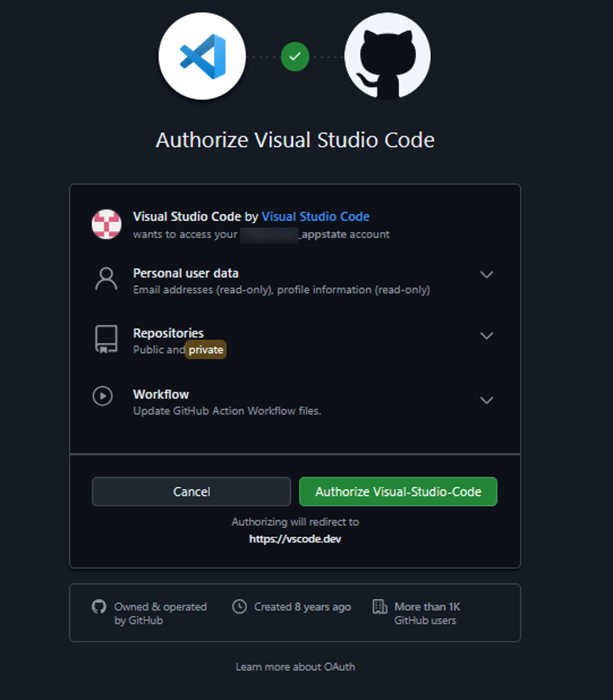Viewport: 613px width, 700px height.
Task: Click the Visual Studio Code app avatar
Action: click(106, 225)
